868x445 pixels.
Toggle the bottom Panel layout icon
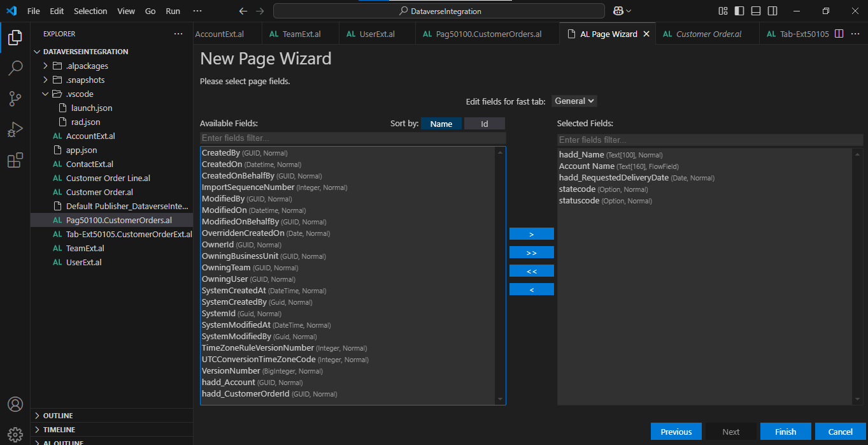pos(755,11)
